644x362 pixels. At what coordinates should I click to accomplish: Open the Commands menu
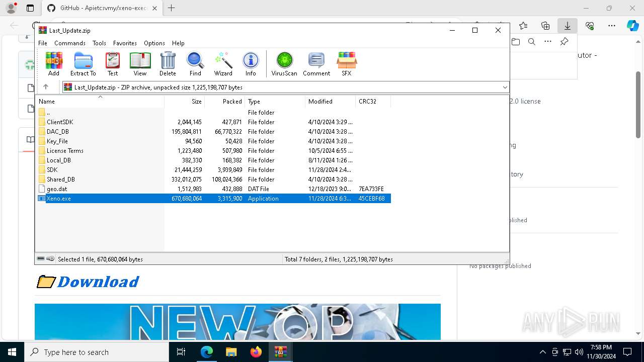tap(70, 43)
